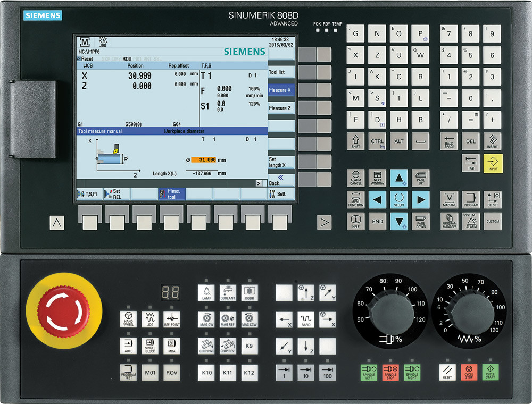Open the SYSTEM ALARM key
Image resolution: width=532 pixels, height=404 pixels.
tap(471, 221)
